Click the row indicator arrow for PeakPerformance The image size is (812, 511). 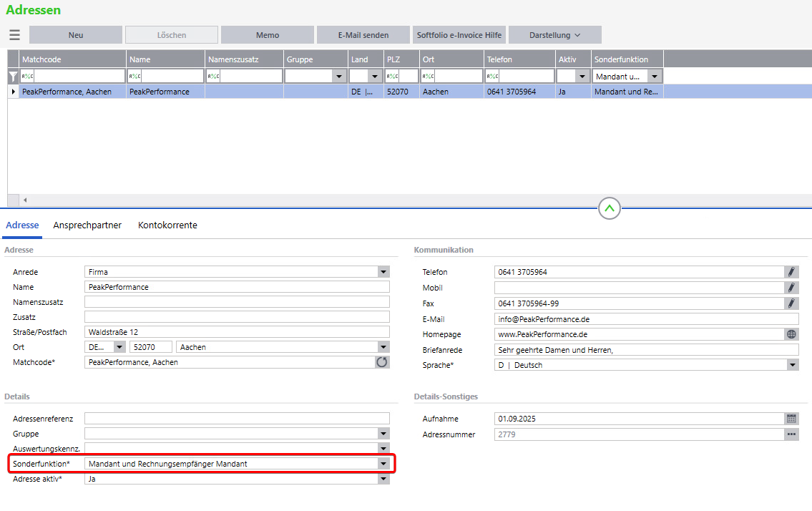[13, 92]
